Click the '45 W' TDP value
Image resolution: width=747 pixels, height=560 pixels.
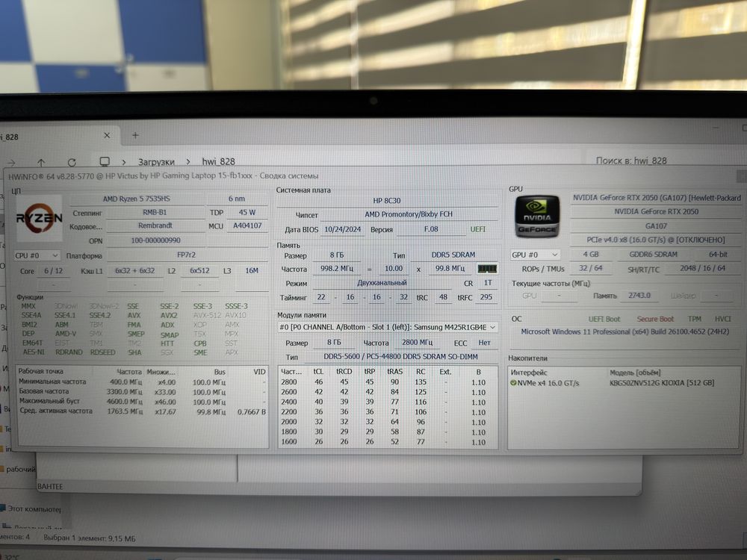pyautogui.click(x=247, y=212)
